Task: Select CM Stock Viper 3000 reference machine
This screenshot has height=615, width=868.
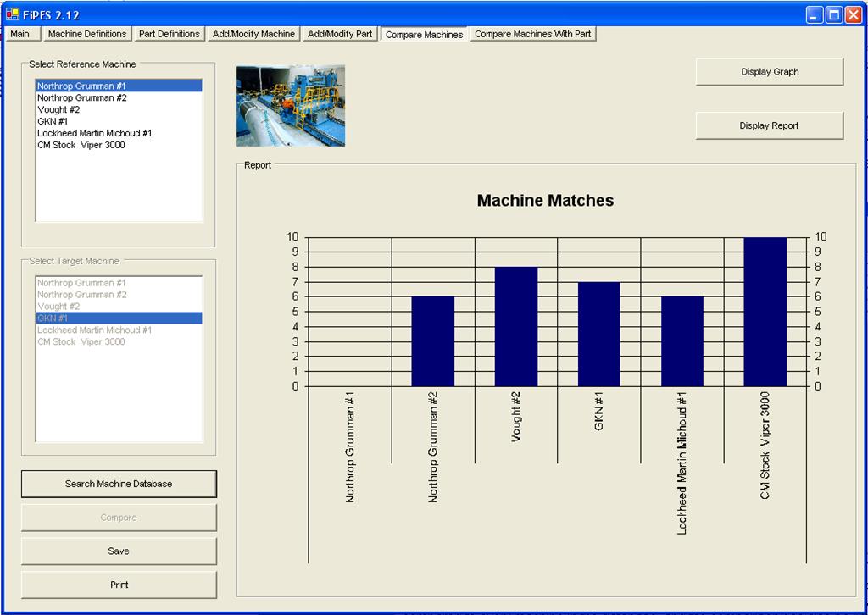Action: point(81,145)
